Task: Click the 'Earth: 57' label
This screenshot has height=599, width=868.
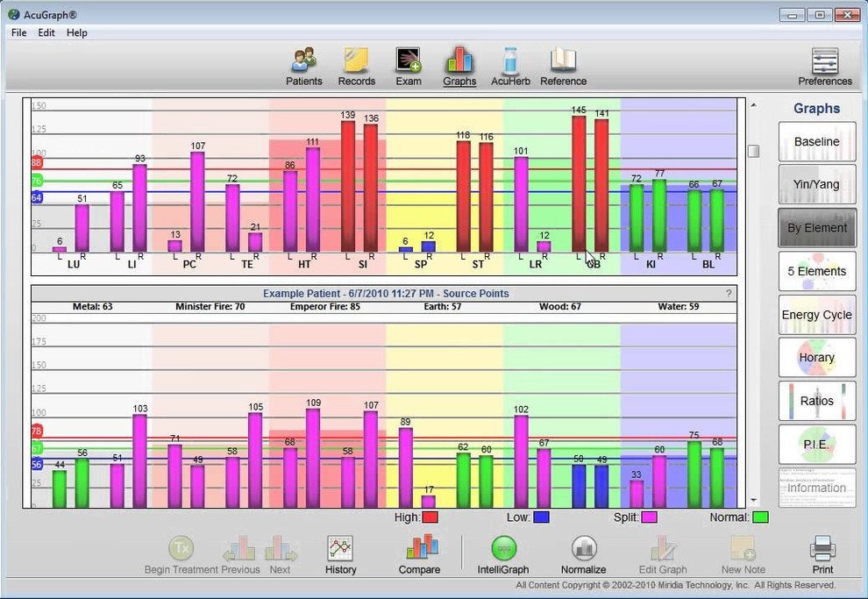Action: tap(443, 307)
